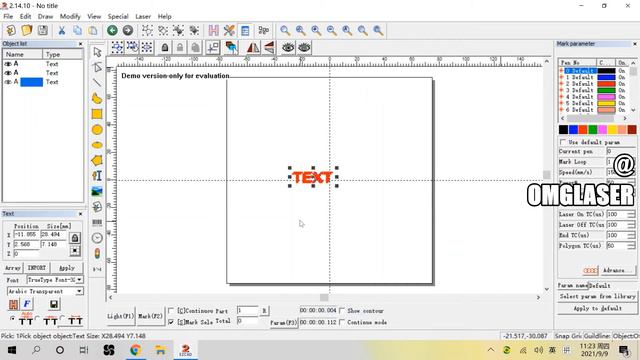Click the black padlock Lock icon

click(x=164, y=48)
